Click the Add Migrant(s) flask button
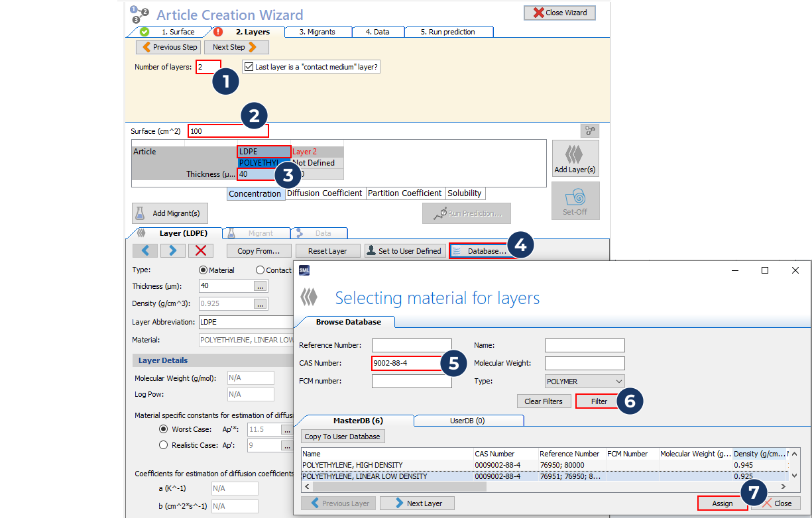The image size is (812, 518). tap(170, 213)
